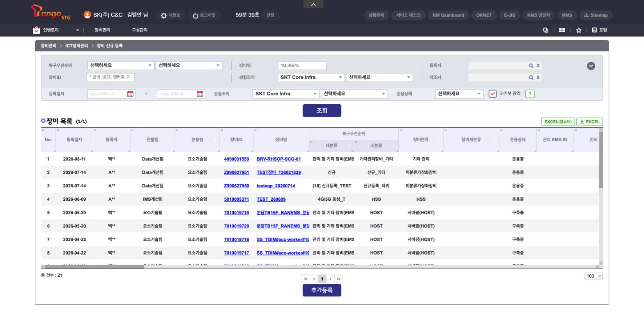Click the 장비ID input field
Viewport: 644px width, 317px height.
tap(110, 77)
